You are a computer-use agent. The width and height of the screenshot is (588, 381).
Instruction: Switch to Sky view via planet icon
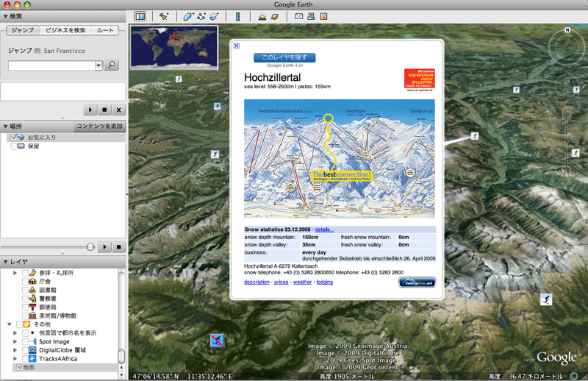click(275, 16)
